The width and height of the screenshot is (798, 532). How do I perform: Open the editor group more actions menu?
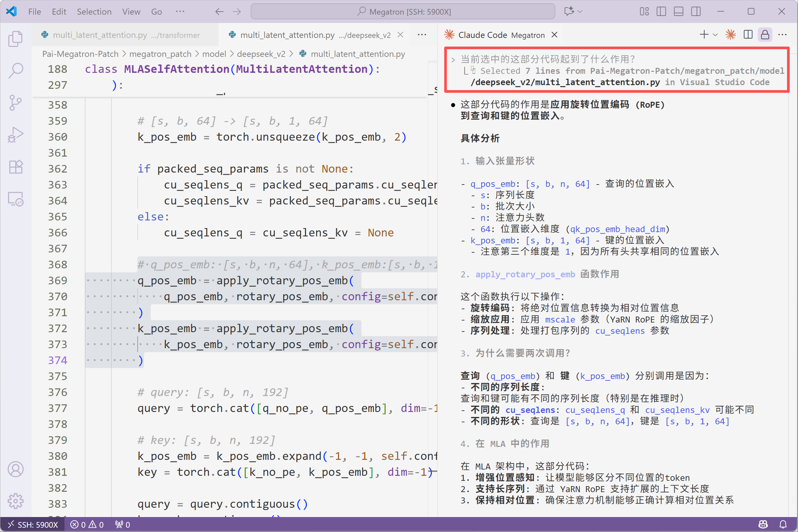pyautogui.click(x=422, y=35)
